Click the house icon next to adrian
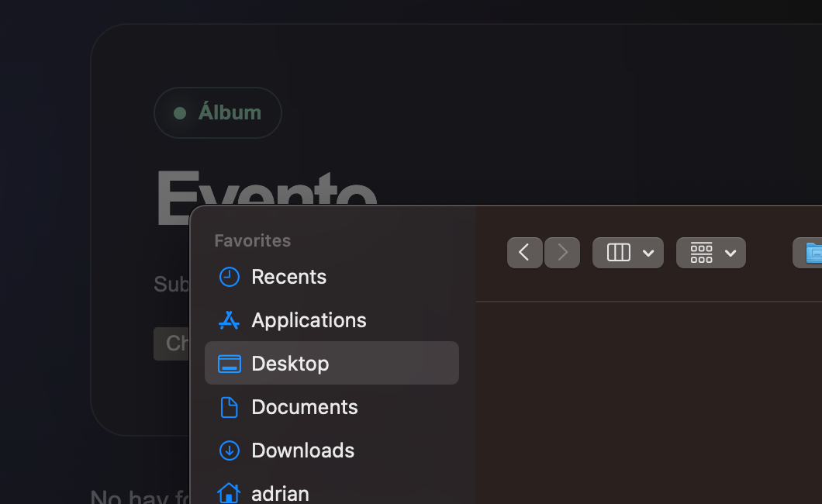The height and width of the screenshot is (504, 822). [229, 493]
